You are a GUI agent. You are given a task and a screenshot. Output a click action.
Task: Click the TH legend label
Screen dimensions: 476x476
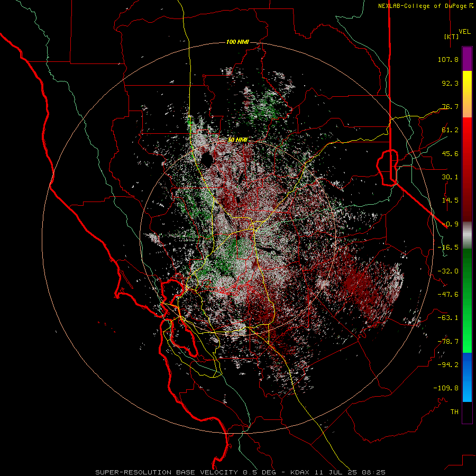click(454, 412)
